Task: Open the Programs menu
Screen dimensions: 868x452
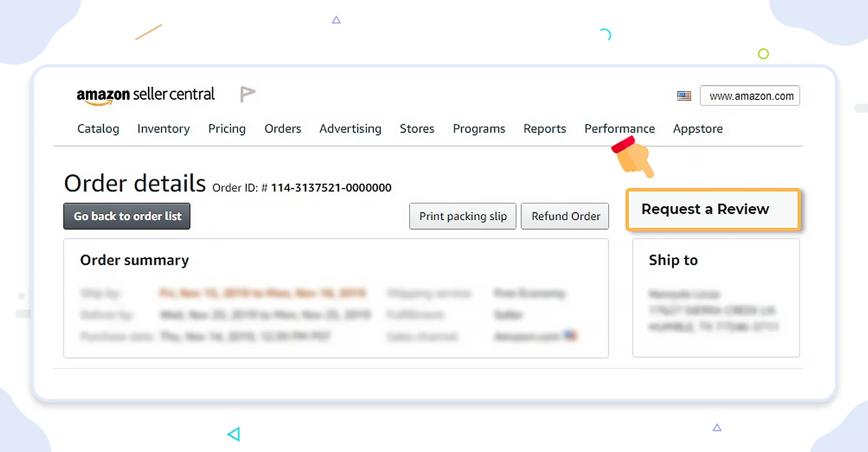Action: 479,129
